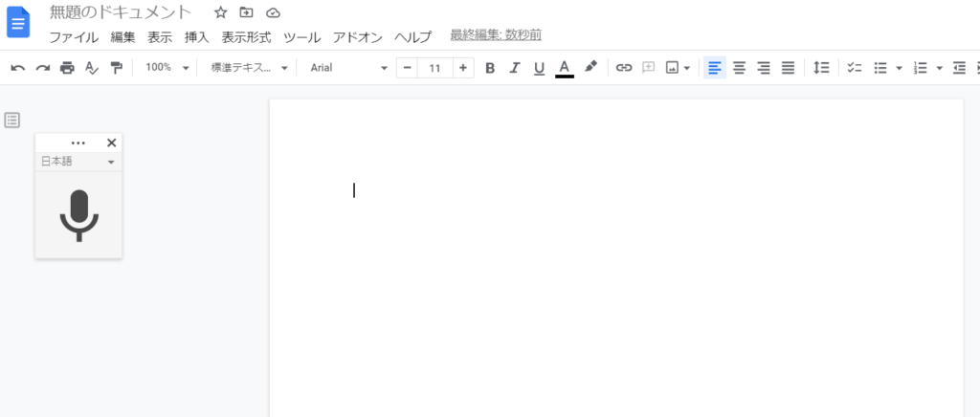The width and height of the screenshot is (980, 417).
Task: Toggle bold formatting
Action: [x=490, y=68]
